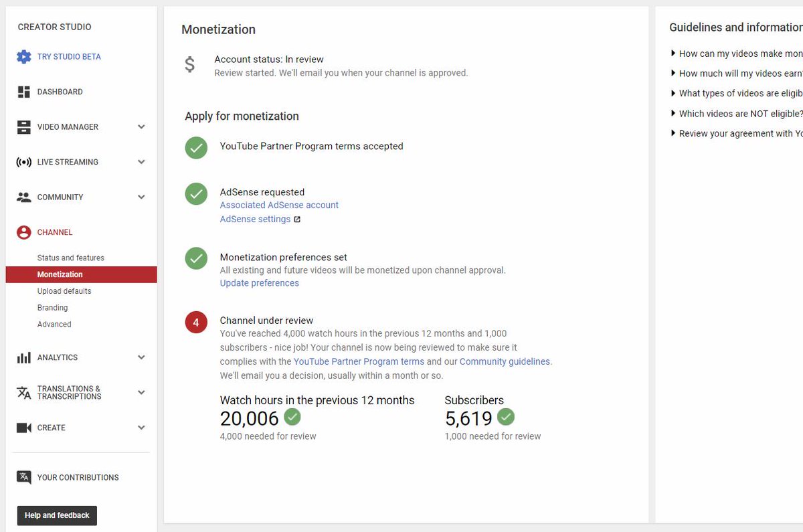Click '1,000 needed for review' text
Image resolution: width=803 pixels, height=532 pixels.
pyautogui.click(x=493, y=436)
